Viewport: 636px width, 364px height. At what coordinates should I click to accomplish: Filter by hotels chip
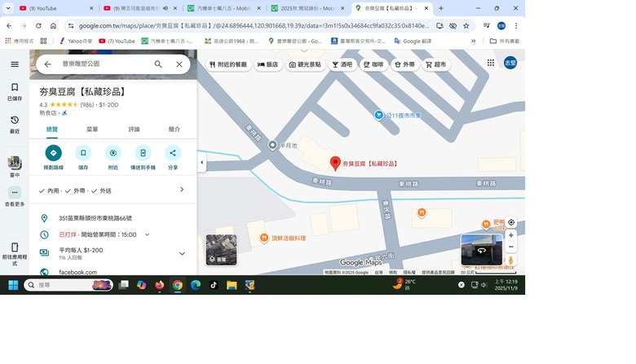tap(268, 64)
